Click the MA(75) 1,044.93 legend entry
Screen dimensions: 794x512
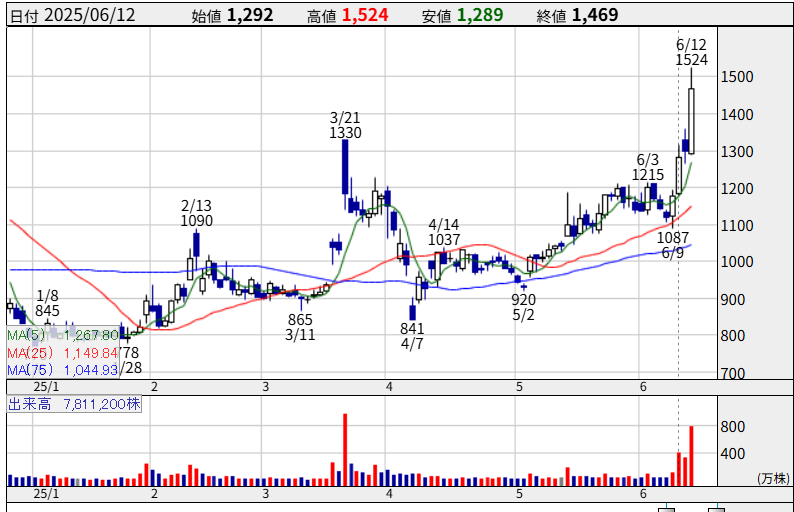point(63,370)
